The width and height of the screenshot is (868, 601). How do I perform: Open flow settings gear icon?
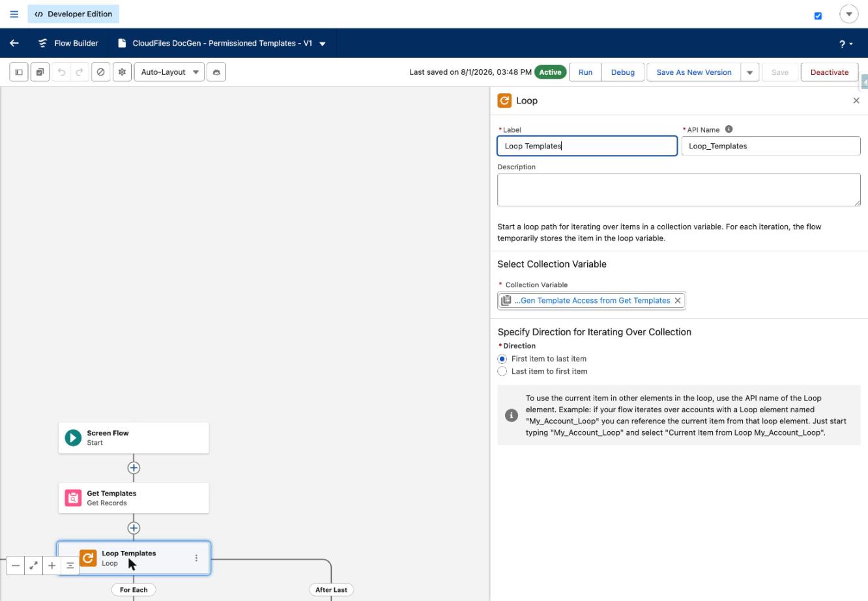click(122, 72)
